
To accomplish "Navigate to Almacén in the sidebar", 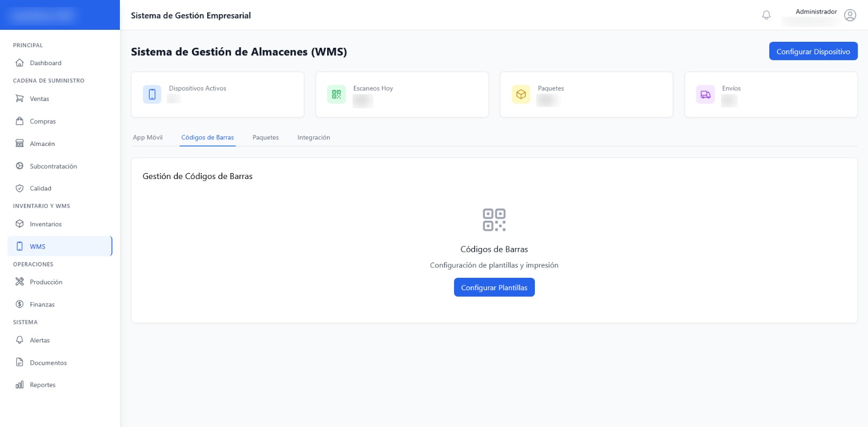I will click(x=42, y=144).
